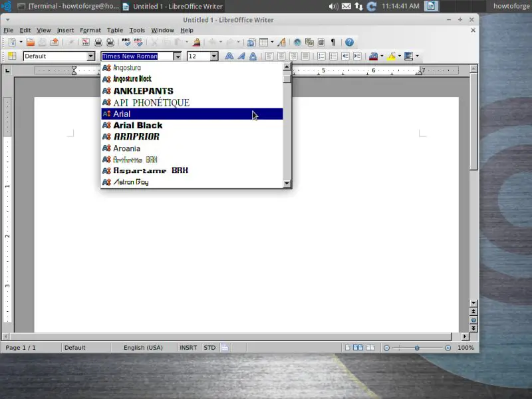Image resolution: width=532 pixels, height=399 pixels.
Task: Toggle bulleted list icon
Action: pyautogui.click(x=333, y=56)
